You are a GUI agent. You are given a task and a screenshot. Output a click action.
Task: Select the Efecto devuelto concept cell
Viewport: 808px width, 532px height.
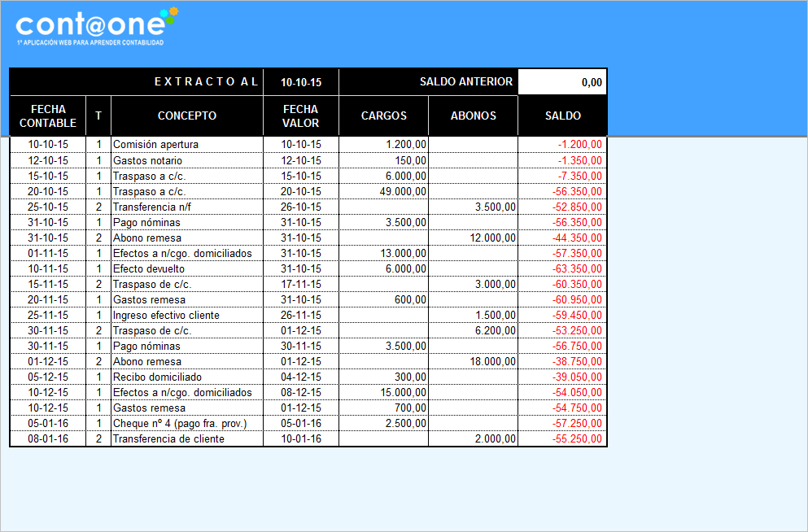tap(187, 268)
